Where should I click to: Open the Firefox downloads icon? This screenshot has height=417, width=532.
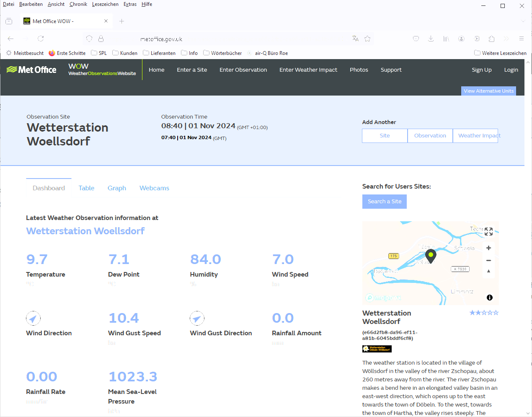(431, 39)
